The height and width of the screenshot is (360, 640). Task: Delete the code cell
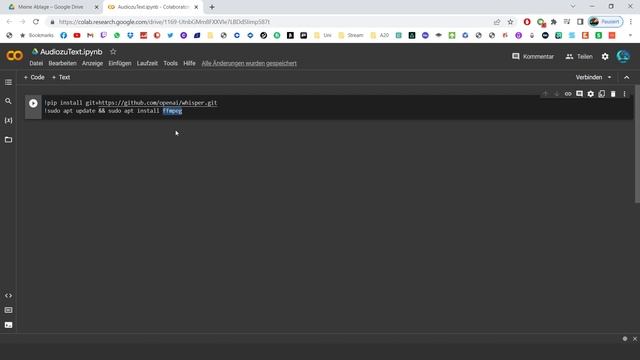pos(613,94)
